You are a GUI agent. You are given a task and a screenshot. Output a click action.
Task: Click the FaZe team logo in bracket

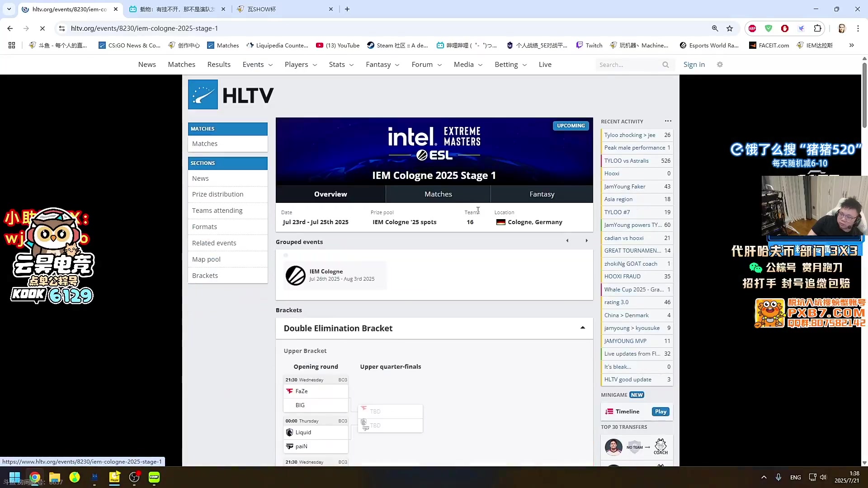click(x=290, y=391)
